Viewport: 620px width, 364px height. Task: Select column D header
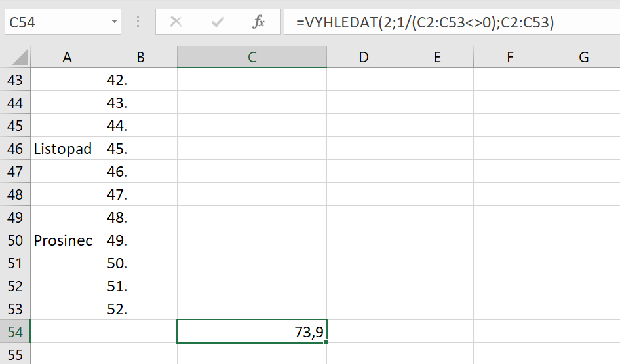pos(363,58)
